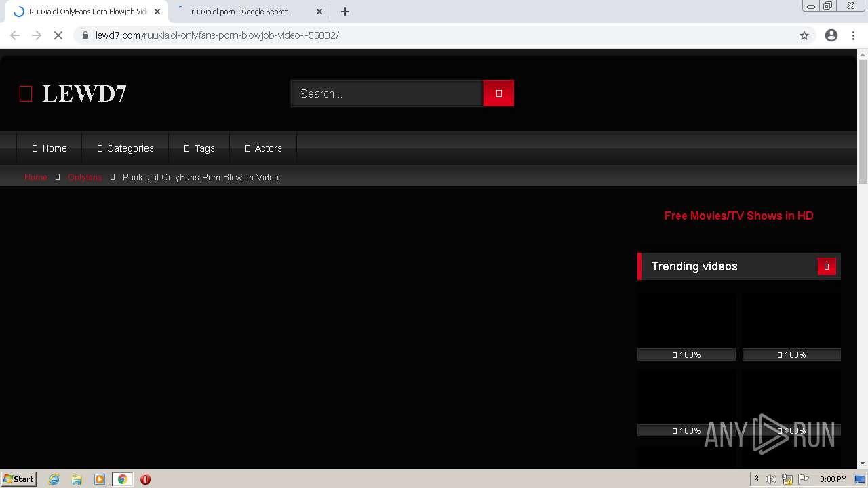Click the browser back arrow
The image size is (868, 488).
tap(15, 35)
